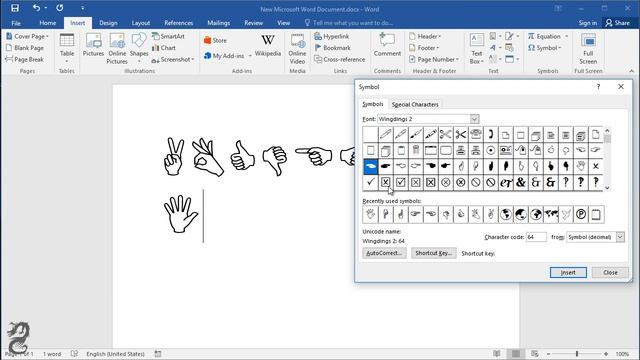Viewport: 640px width, 360px height.
Task: Insert a Blank Page
Action: [x=25, y=48]
